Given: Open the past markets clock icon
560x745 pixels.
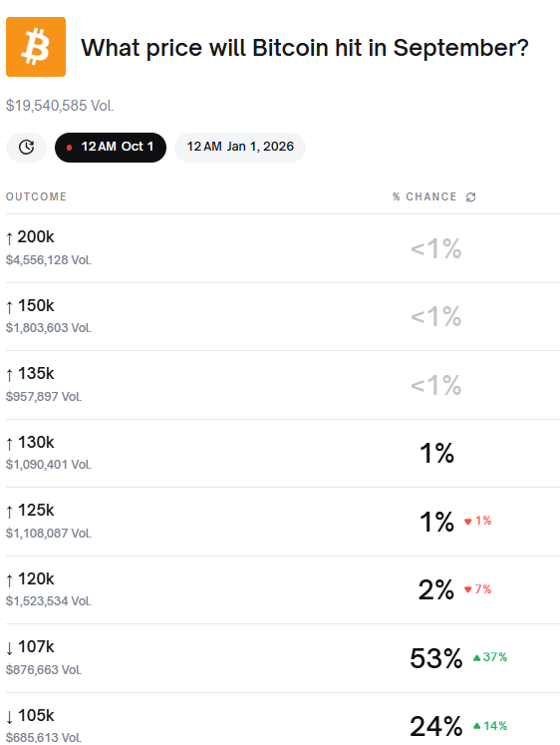Looking at the screenshot, I should click(x=27, y=148).
